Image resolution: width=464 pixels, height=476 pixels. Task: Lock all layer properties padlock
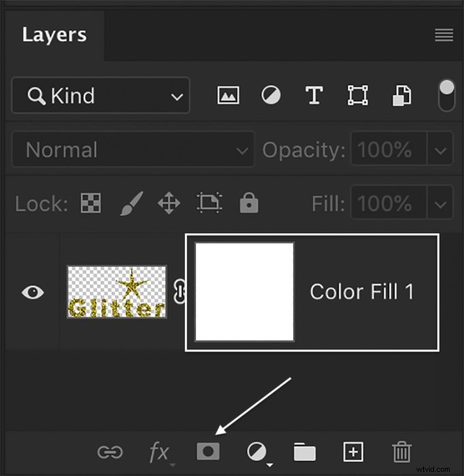(x=249, y=203)
